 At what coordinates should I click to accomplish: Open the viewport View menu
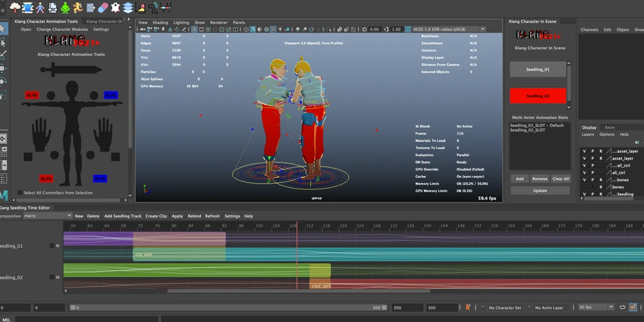(143, 23)
